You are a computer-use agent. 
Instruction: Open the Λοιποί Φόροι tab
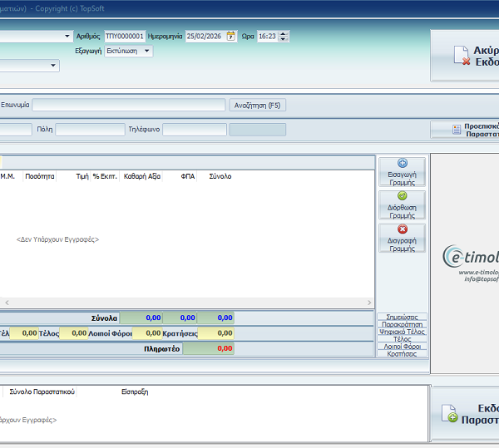(403, 346)
